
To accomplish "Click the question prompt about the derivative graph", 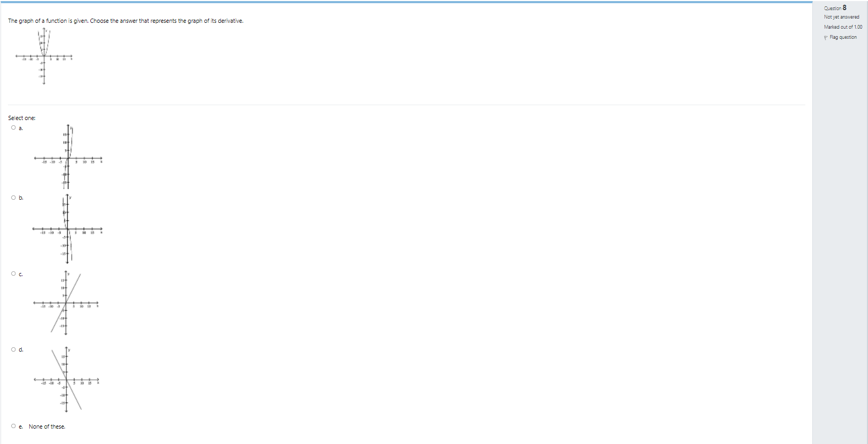I will (126, 21).
